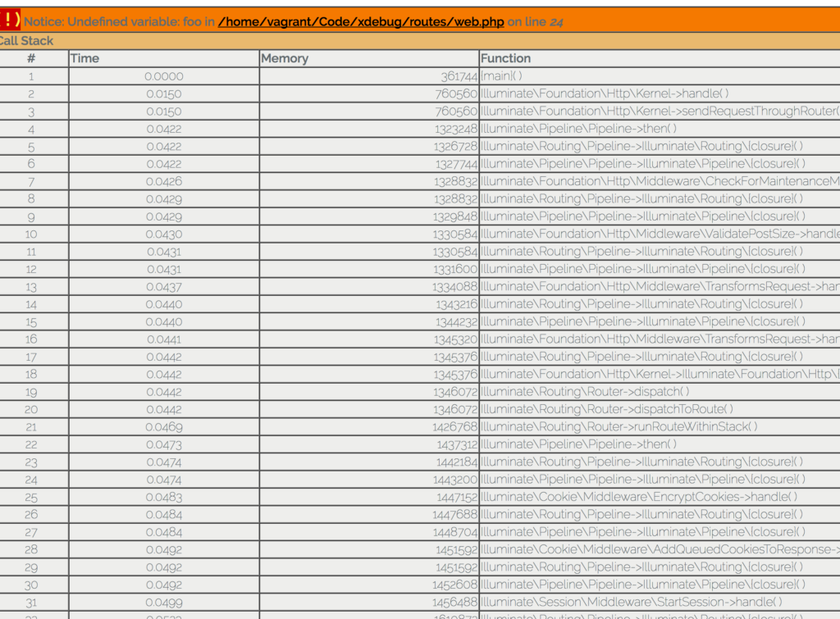Viewport: 840px width, 619px height.
Task: Click the red exclamation warning icon
Action: tap(10, 20)
